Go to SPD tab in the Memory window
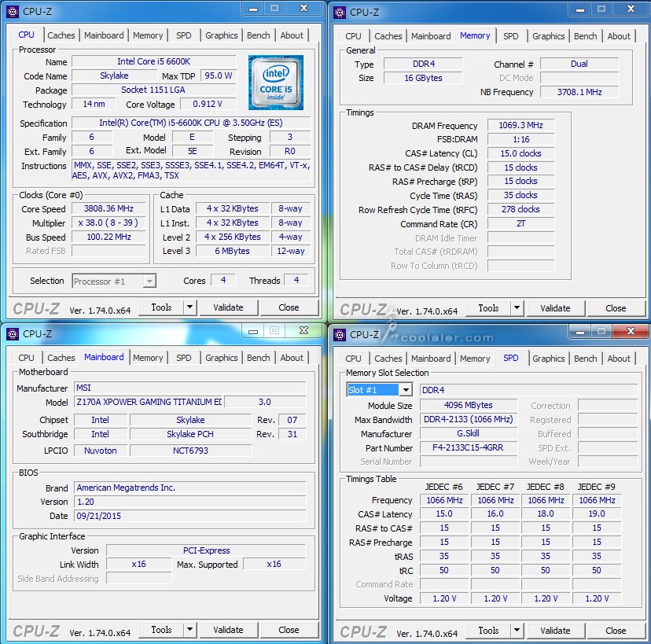This screenshot has height=644, width=651. click(x=511, y=36)
